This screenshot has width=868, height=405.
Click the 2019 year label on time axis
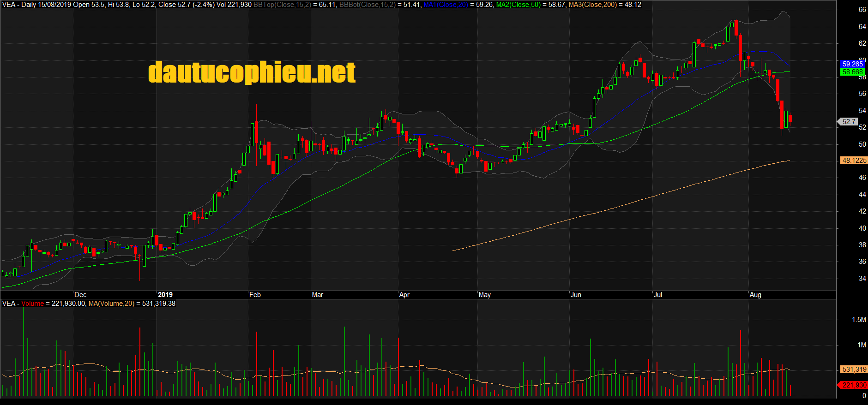coord(165,295)
